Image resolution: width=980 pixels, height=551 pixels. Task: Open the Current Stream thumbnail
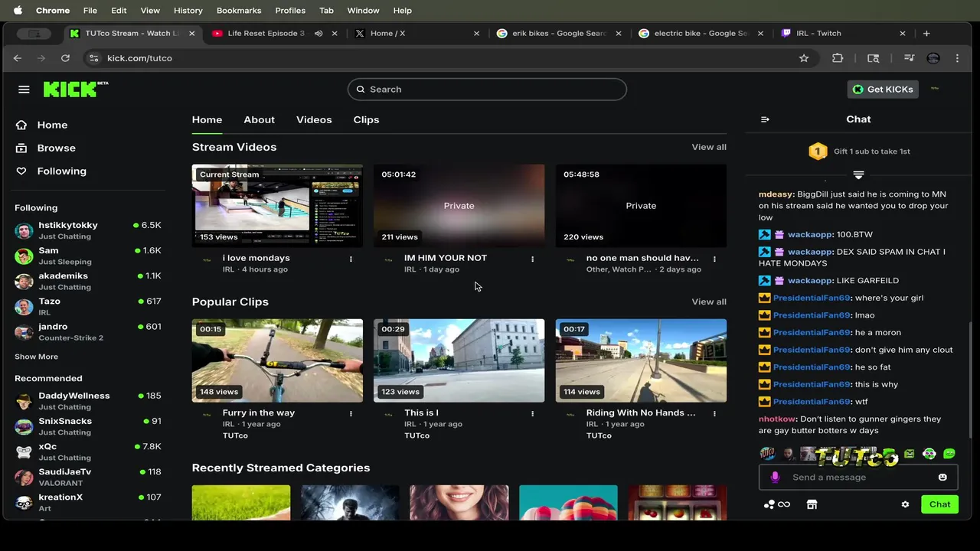pyautogui.click(x=277, y=206)
